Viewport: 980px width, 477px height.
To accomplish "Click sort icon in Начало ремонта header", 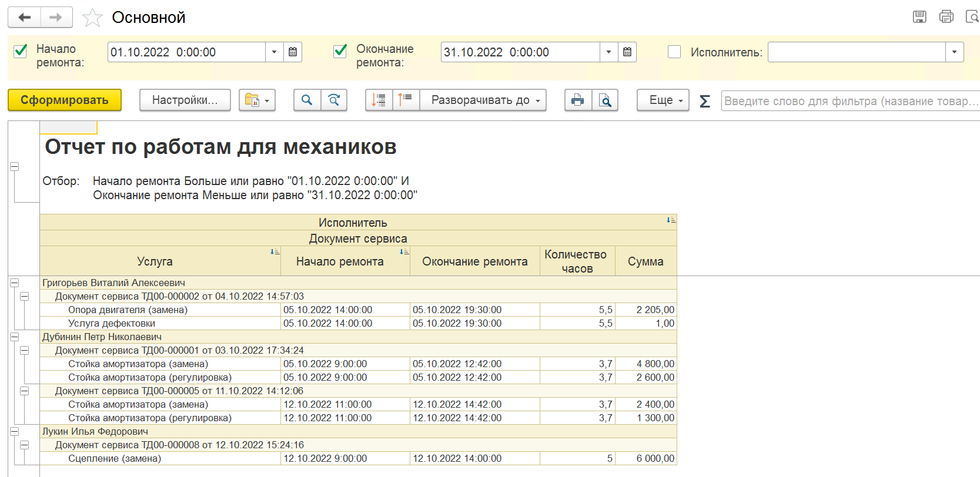I will pyautogui.click(x=404, y=251).
